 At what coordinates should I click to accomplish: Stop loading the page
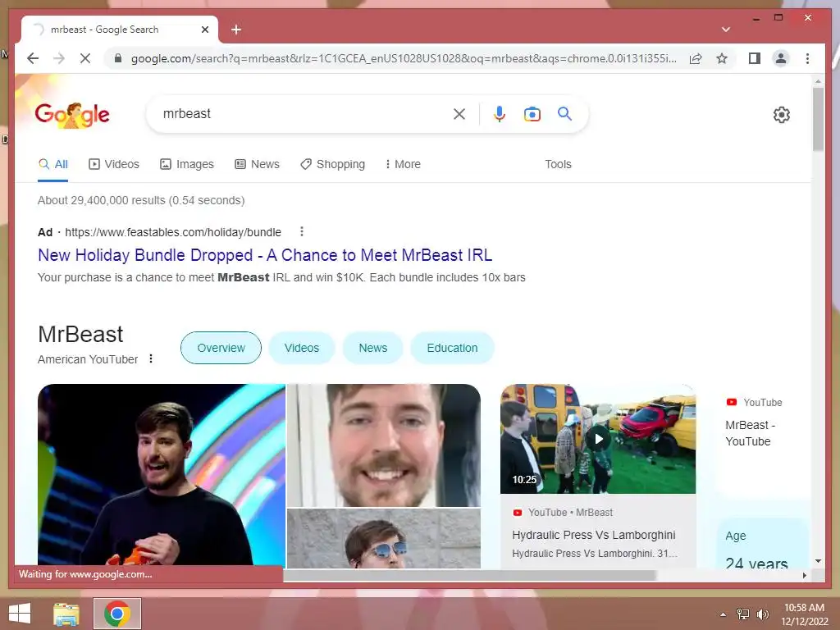(85, 58)
